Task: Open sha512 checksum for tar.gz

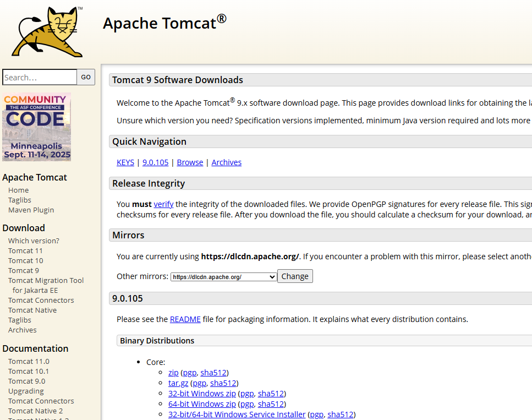Action: (223, 383)
